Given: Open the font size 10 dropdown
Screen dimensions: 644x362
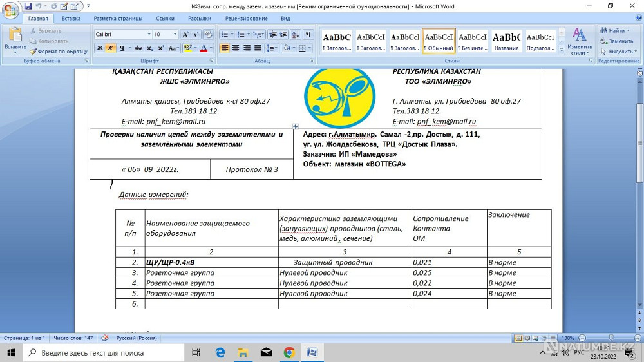Looking at the screenshot, I should pyautogui.click(x=175, y=35).
